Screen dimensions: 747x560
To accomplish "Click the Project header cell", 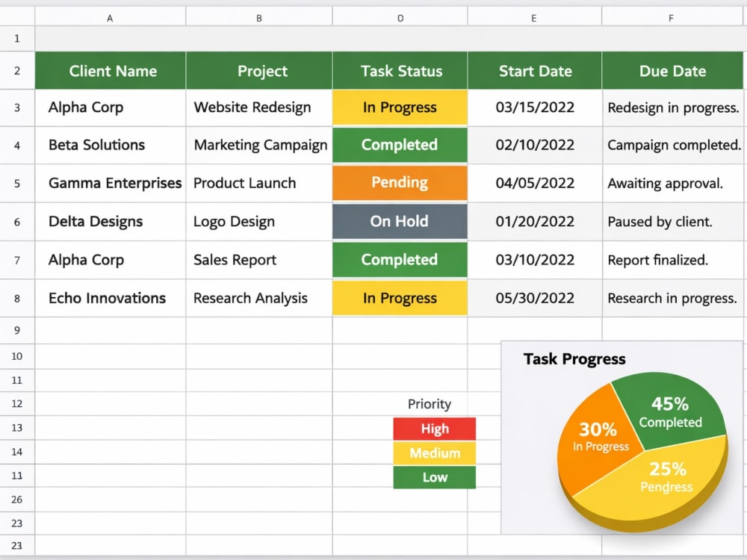I will [x=259, y=70].
